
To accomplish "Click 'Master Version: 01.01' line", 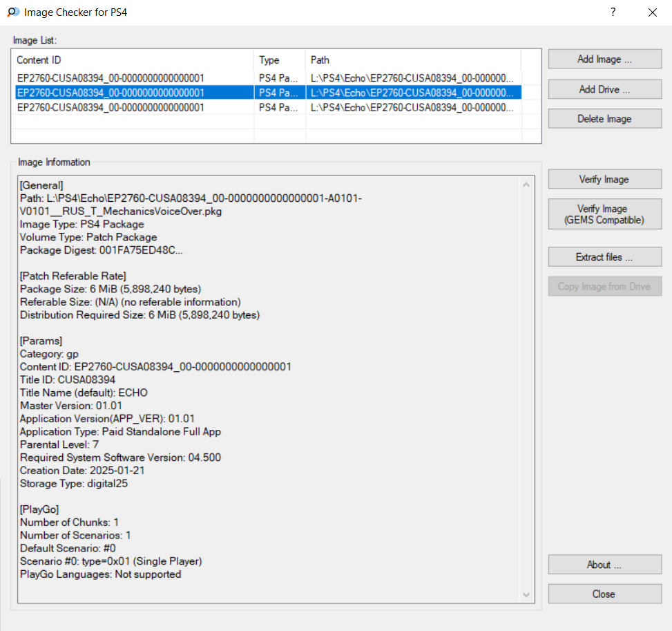I will (x=71, y=406).
